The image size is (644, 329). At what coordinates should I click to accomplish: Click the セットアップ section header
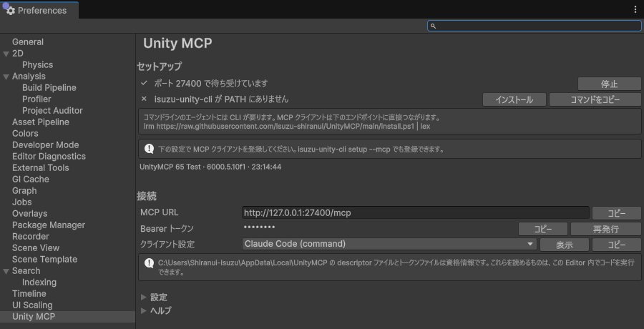(x=160, y=66)
